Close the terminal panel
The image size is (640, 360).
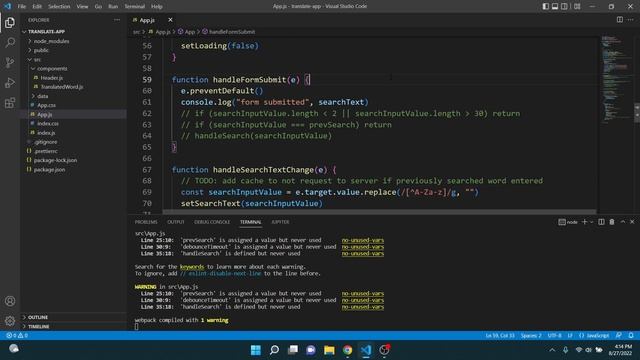(x=632, y=222)
